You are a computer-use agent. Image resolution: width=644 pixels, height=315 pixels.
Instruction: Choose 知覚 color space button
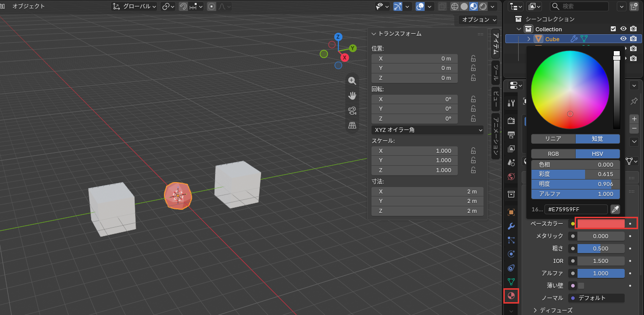click(x=598, y=139)
